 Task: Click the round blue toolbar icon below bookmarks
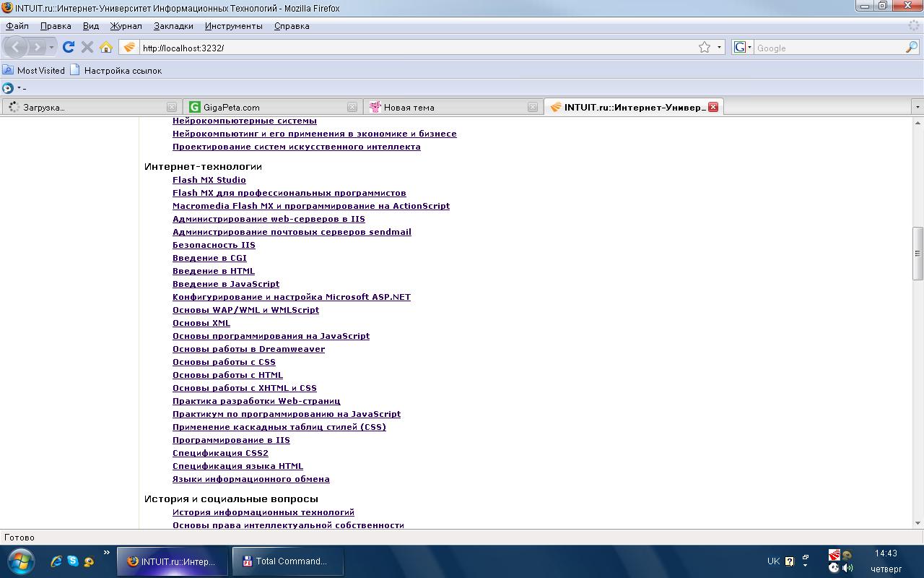tap(8, 88)
